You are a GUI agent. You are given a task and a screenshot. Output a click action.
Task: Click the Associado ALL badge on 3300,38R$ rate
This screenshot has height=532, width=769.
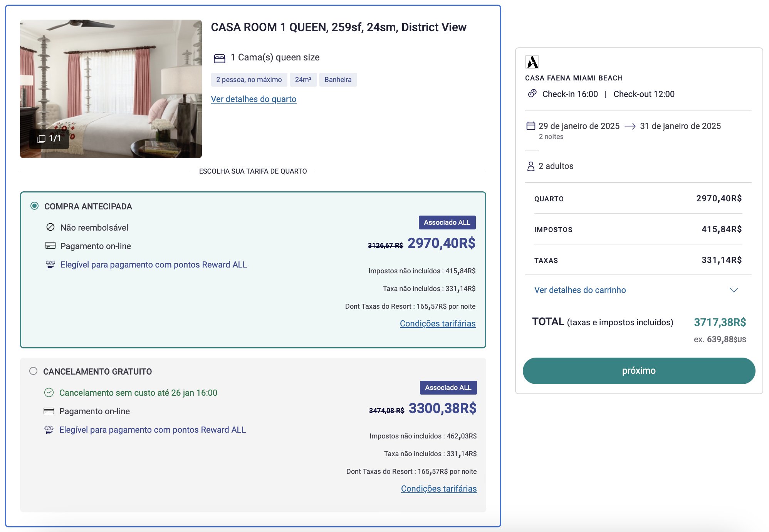(x=448, y=388)
